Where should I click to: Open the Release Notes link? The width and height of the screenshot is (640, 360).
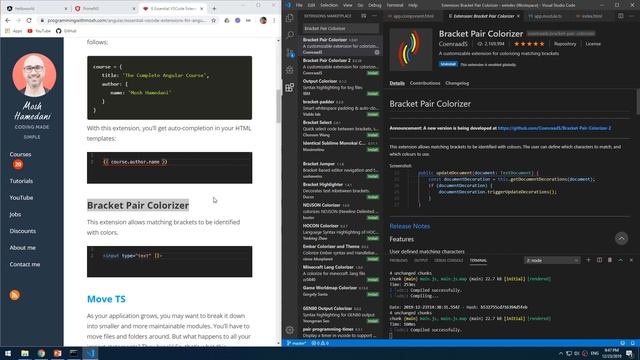click(409, 226)
